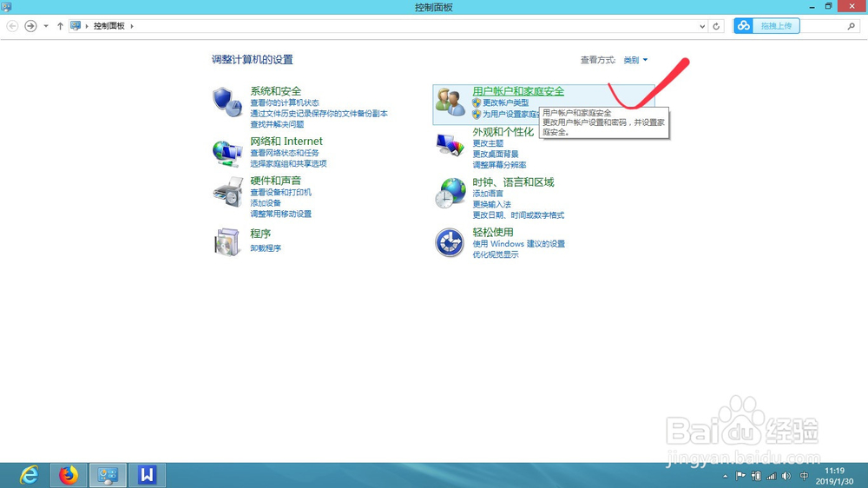Viewport: 868px width, 488px height.
Task: Open 调整常用移动设置 link
Action: click(280, 214)
